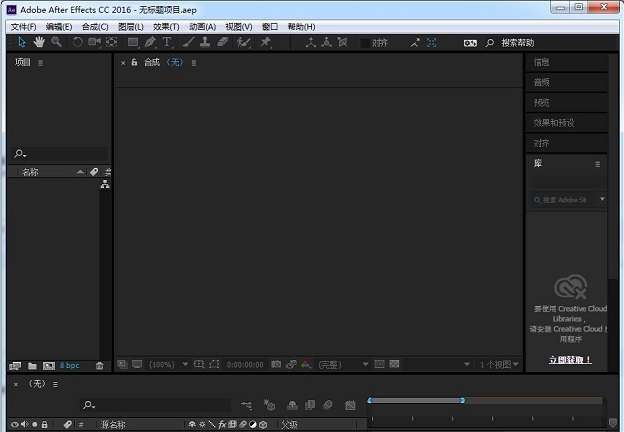
Task: Toggle the lock column header in timeline
Action: click(x=45, y=425)
